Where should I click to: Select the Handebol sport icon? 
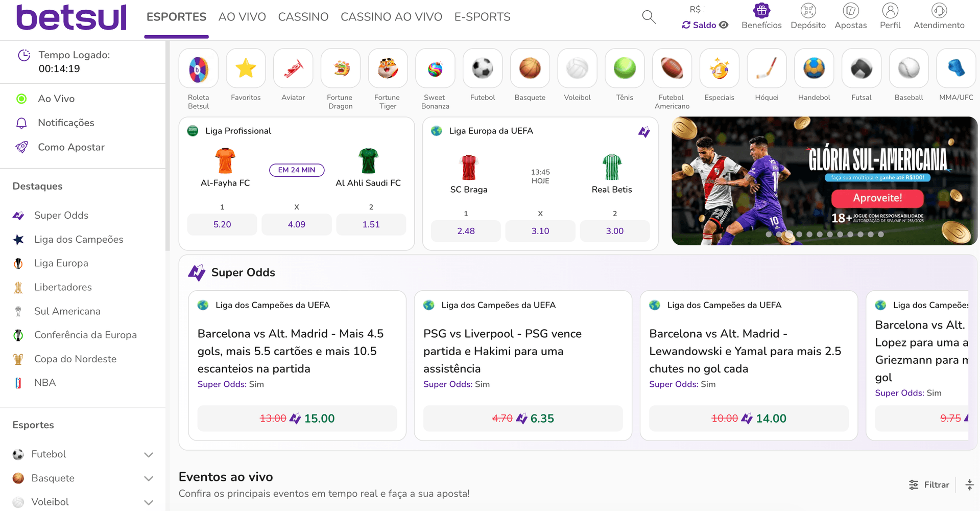pos(814,68)
